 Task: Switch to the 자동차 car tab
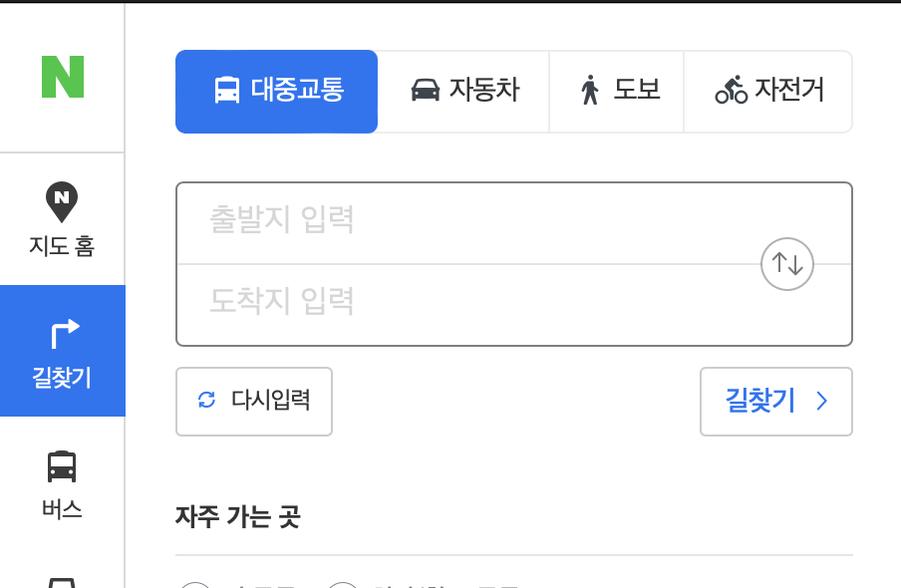tap(463, 92)
